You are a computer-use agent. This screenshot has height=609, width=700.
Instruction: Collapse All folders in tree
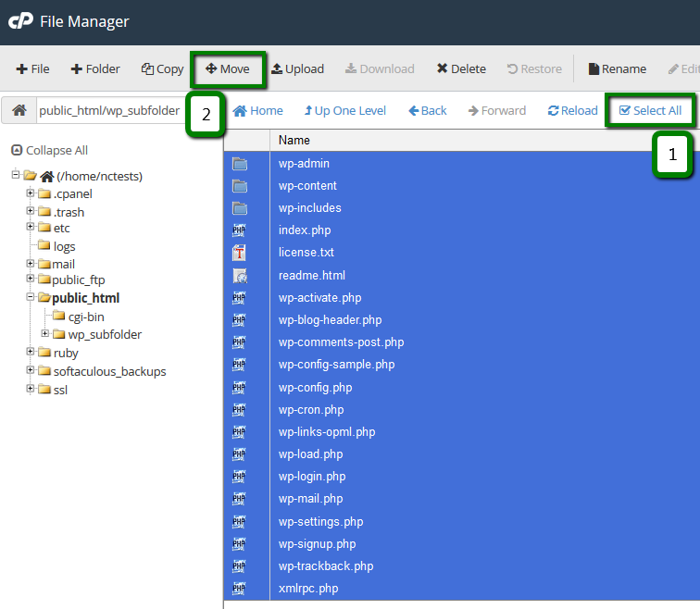click(x=49, y=150)
